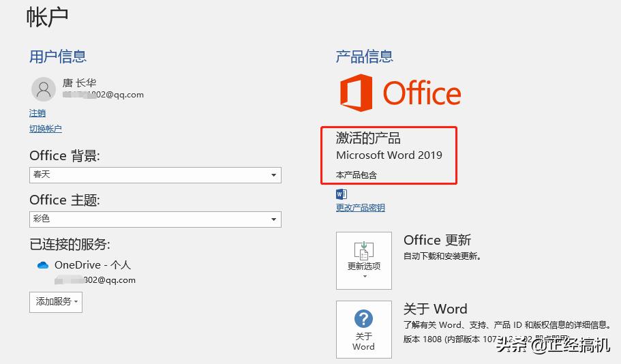Click the Office logo
The width and height of the screenshot is (621, 364).
tap(400, 93)
